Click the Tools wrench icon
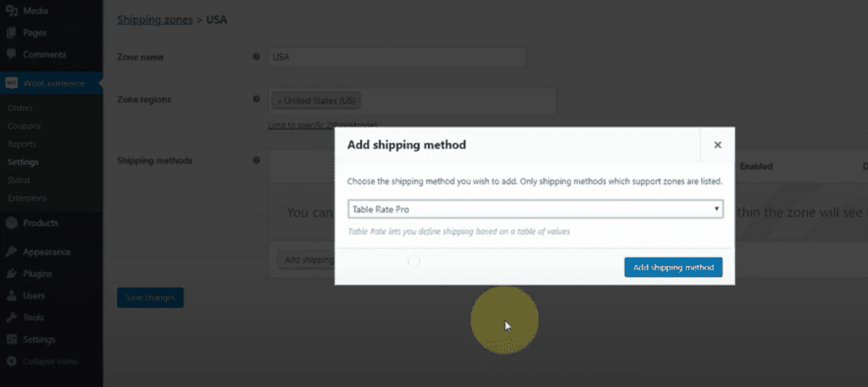This screenshot has height=387, width=868. click(x=11, y=318)
